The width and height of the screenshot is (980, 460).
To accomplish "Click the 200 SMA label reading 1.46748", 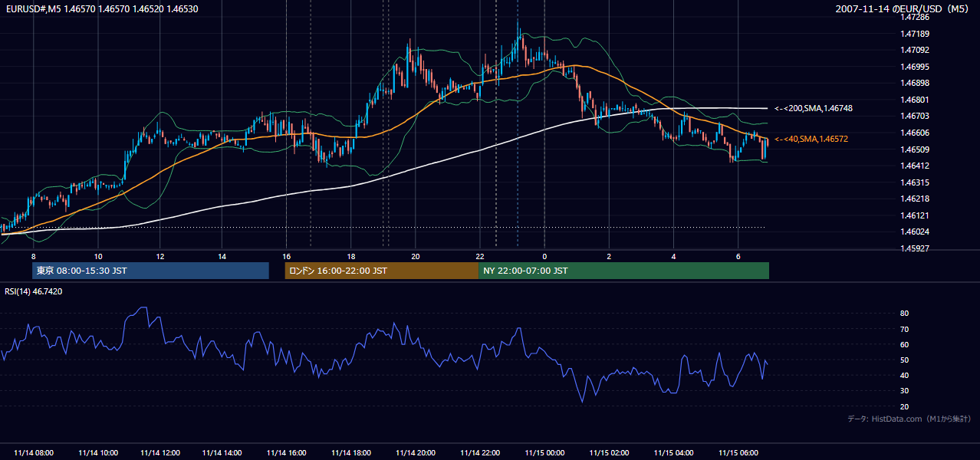I will [813, 109].
